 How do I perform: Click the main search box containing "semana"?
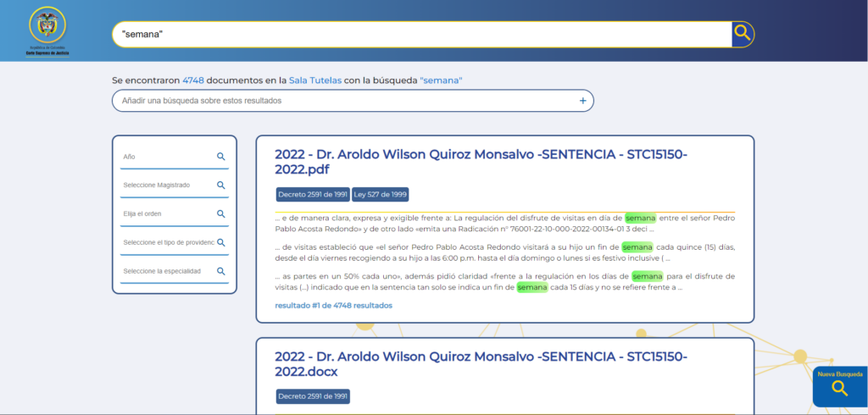click(421, 34)
